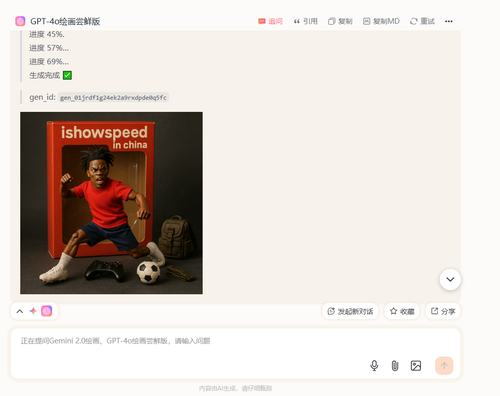Favorite the chat with 收藏
Screen dimensions: 500x396
click(x=402, y=311)
